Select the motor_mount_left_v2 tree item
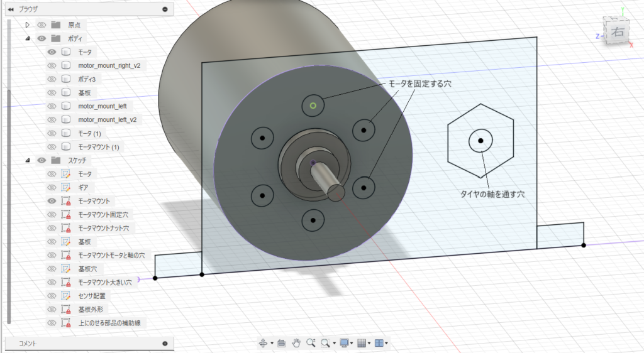Image resolution: width=644 pixels, height=353 pixels. pyautogui.click(x=107, y=119)
